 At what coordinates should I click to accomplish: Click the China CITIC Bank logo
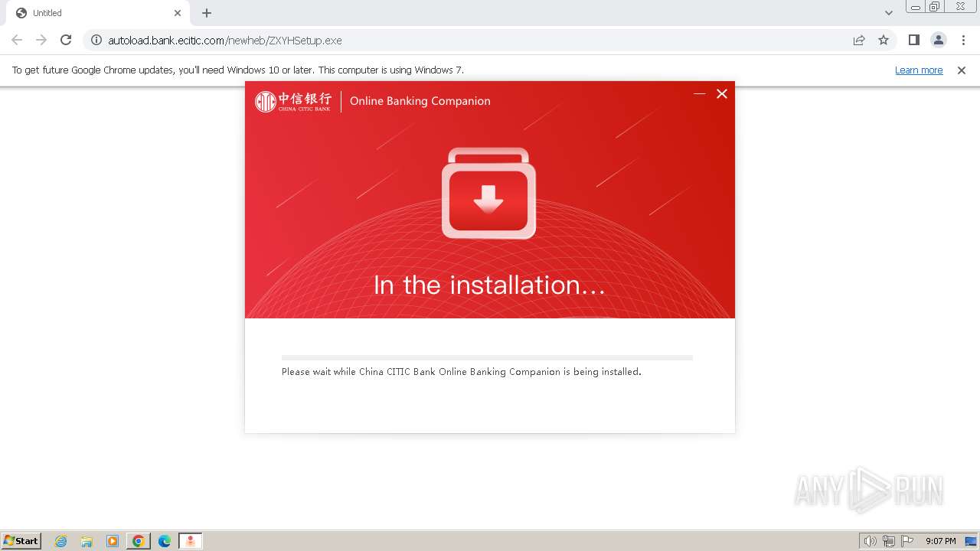tap(293, 101)
